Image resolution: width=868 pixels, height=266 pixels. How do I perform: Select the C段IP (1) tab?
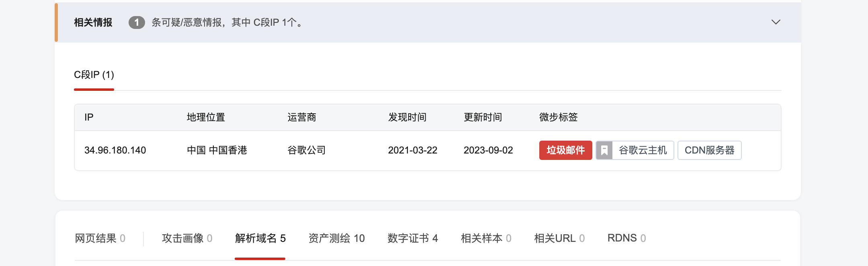pyautogui.click(x=94, y=75)
